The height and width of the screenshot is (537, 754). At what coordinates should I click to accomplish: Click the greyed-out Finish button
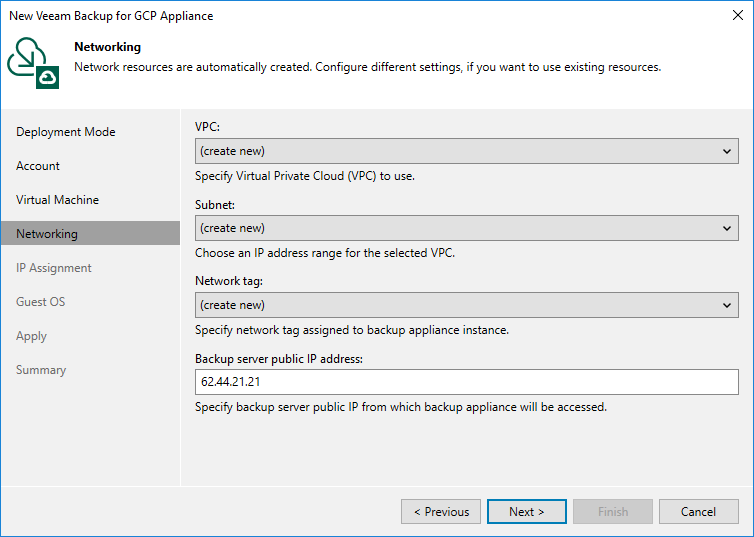(612, 512)
